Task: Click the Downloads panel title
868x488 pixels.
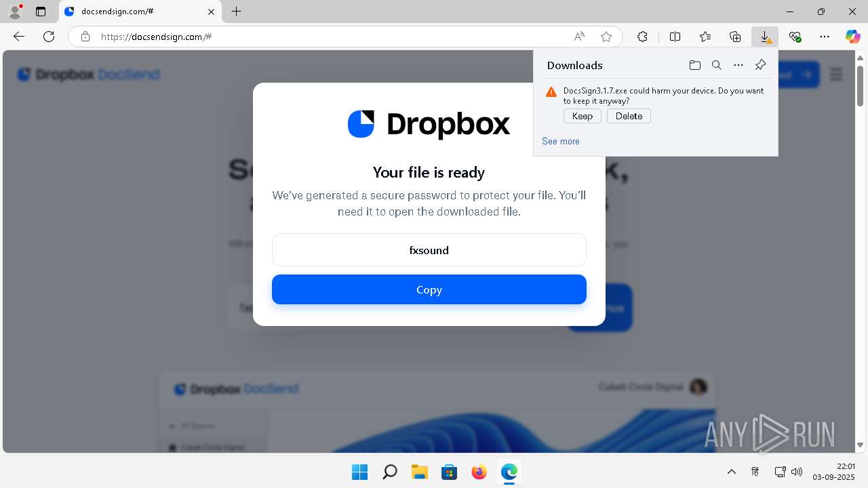Action: tap(575, 65)
